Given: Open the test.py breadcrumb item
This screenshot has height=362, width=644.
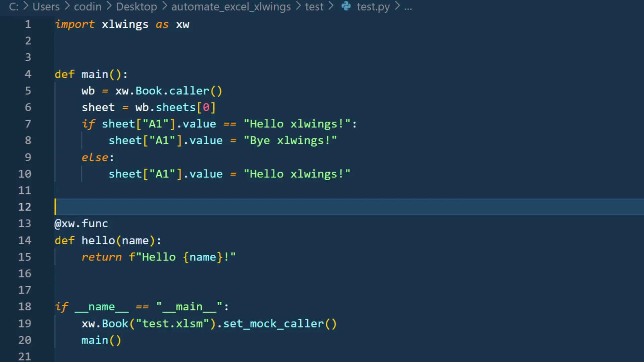Looking at the screenshot, I should 373,7.
